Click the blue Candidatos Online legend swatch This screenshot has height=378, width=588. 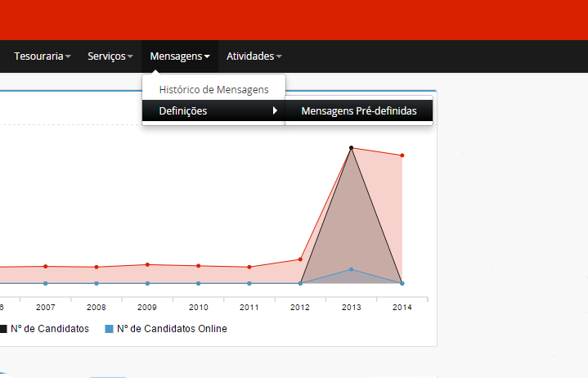[109, 329]
